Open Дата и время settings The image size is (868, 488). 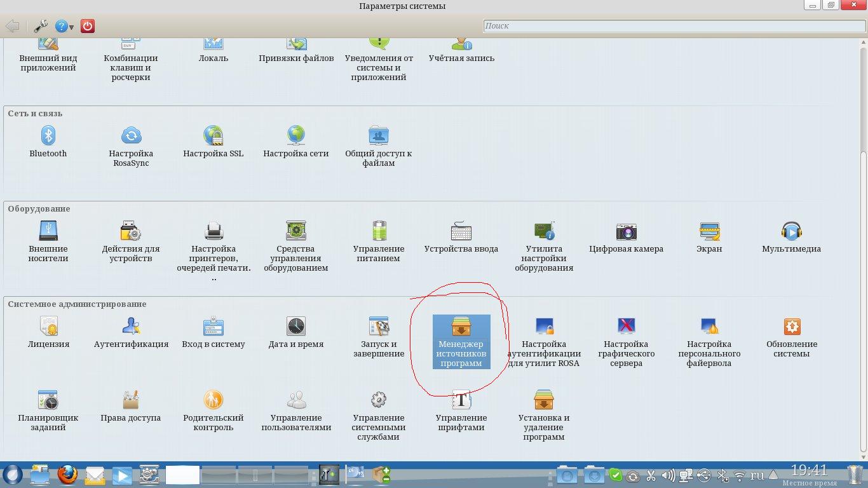point(296,332)
